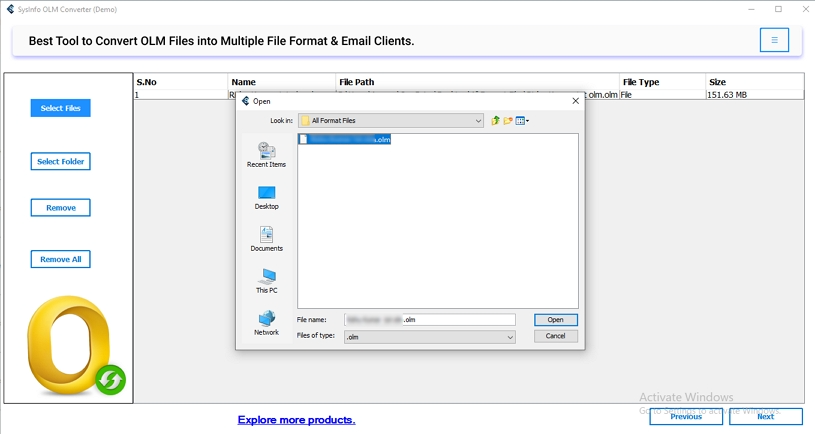Open Recent Items in the dialog sidebar

266,155
